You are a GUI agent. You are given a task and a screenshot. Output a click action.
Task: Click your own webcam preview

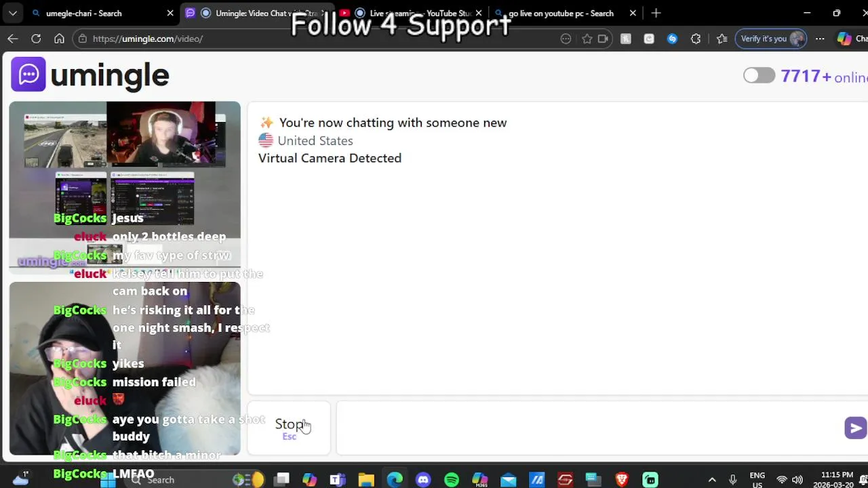[125, 369]
